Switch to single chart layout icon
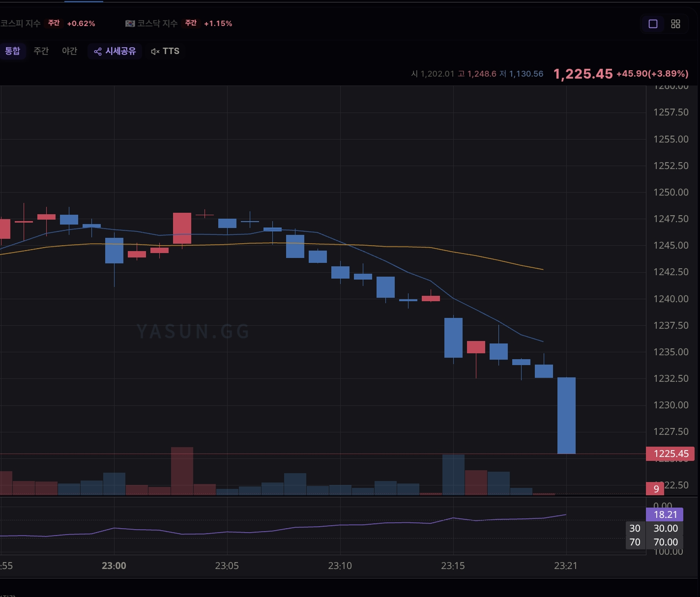The width and height of the screenshot is (700, 597). [653, 24]
